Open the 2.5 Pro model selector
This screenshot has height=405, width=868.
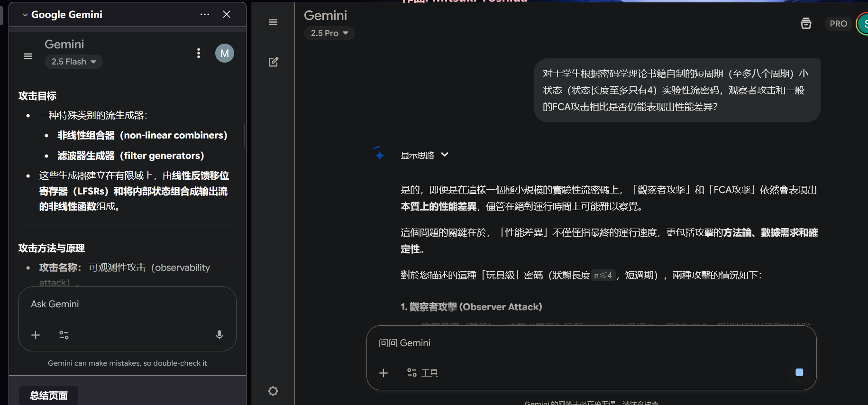coord(329,33)
